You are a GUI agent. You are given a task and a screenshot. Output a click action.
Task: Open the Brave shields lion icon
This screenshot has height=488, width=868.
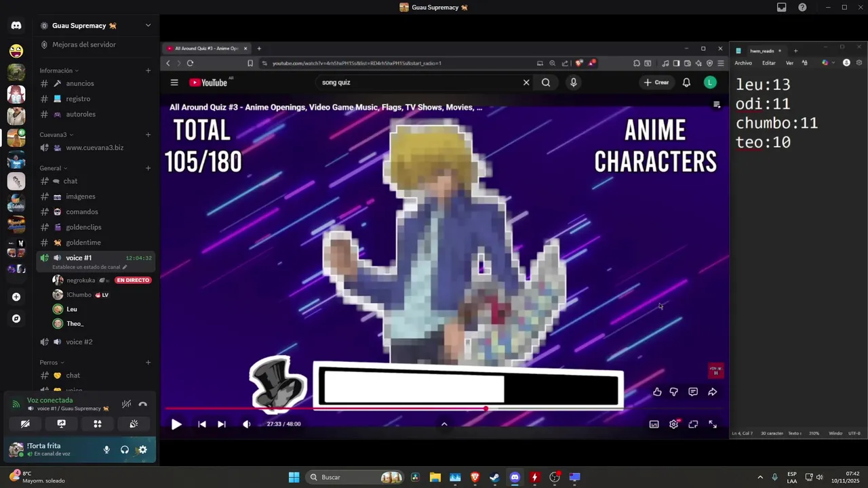point(578,63)
